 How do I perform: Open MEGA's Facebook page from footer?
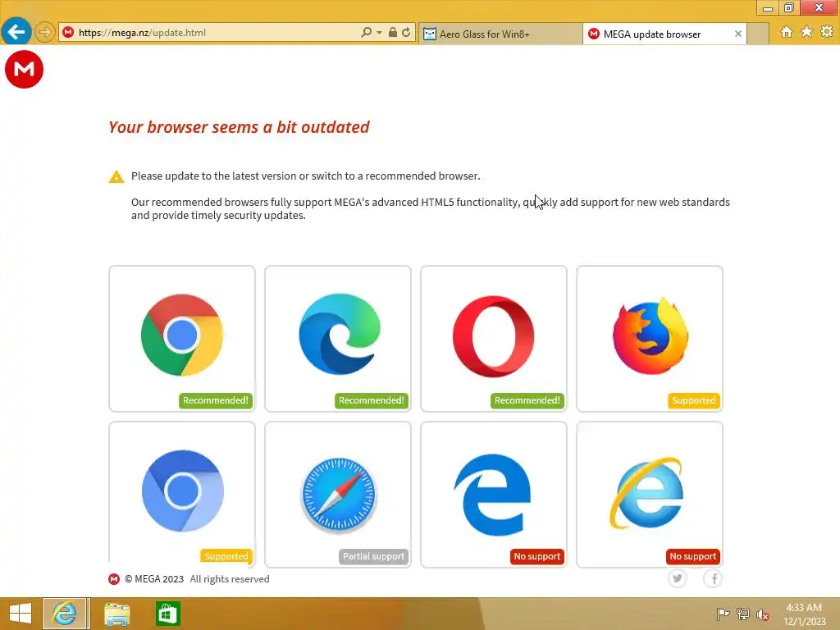(x=714, y=578)
